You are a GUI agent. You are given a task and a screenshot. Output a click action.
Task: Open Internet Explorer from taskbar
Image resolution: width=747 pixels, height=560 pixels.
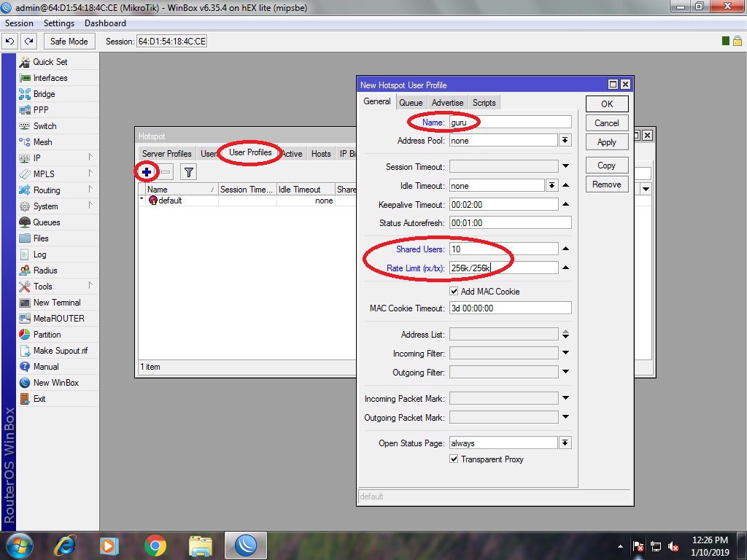pyautogui.click(x=65, y=545)
